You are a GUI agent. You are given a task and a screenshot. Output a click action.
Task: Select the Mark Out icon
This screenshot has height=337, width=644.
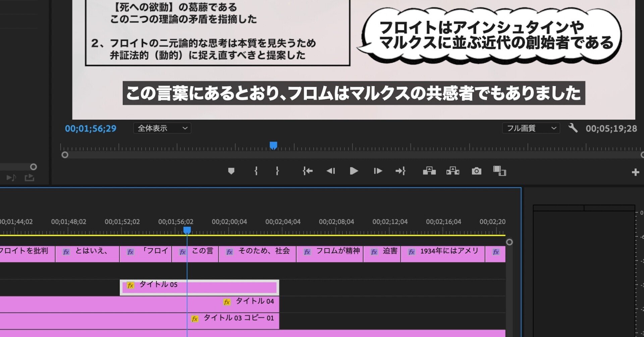277,171
